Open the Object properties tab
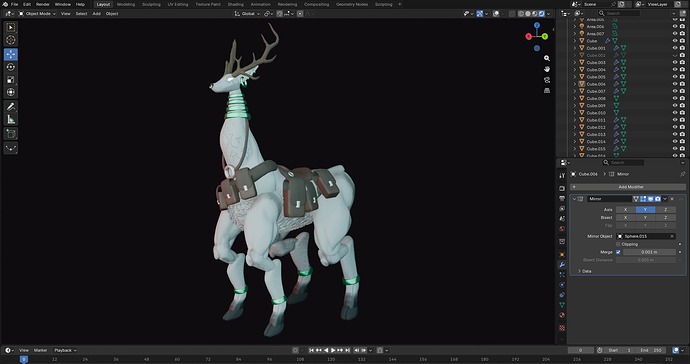 tap(562, 254)
